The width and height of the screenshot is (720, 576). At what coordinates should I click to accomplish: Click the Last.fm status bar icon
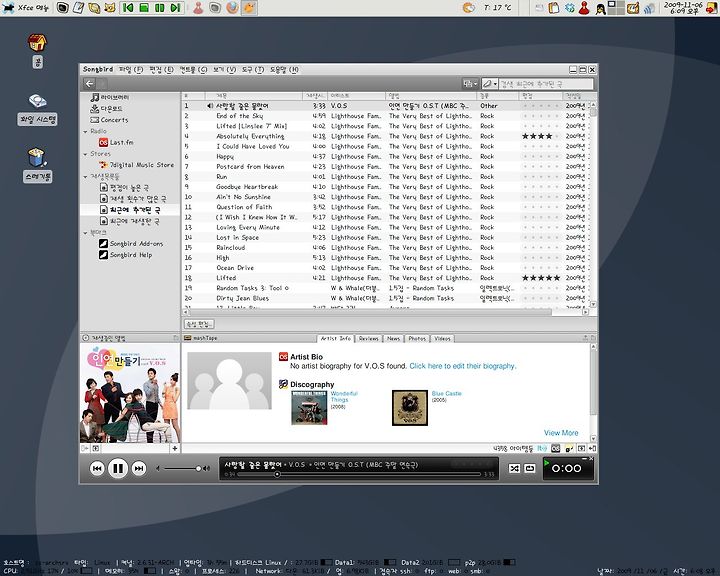coord(556,448)
